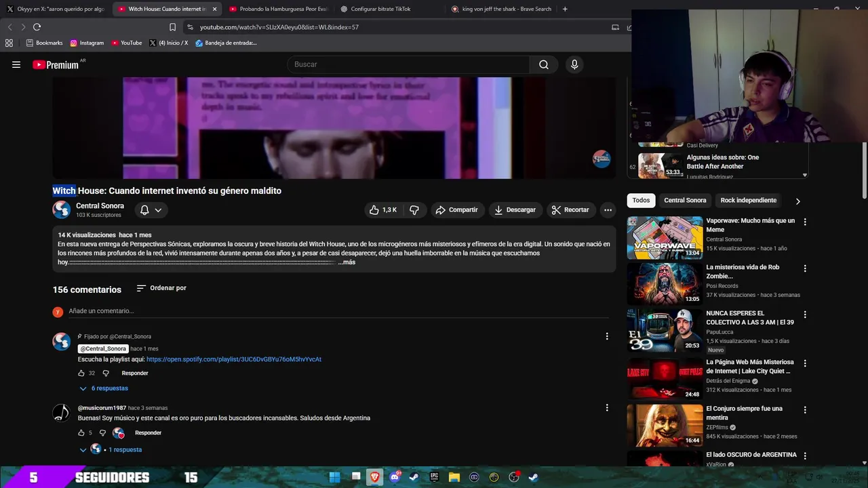Click the Central Sonora channel avatar

[62, 209]
